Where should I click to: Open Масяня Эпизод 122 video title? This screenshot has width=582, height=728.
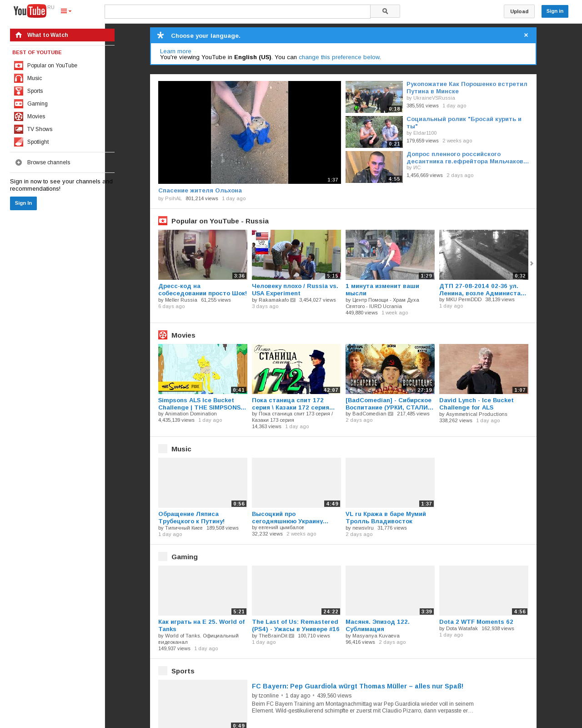(377, 626)
